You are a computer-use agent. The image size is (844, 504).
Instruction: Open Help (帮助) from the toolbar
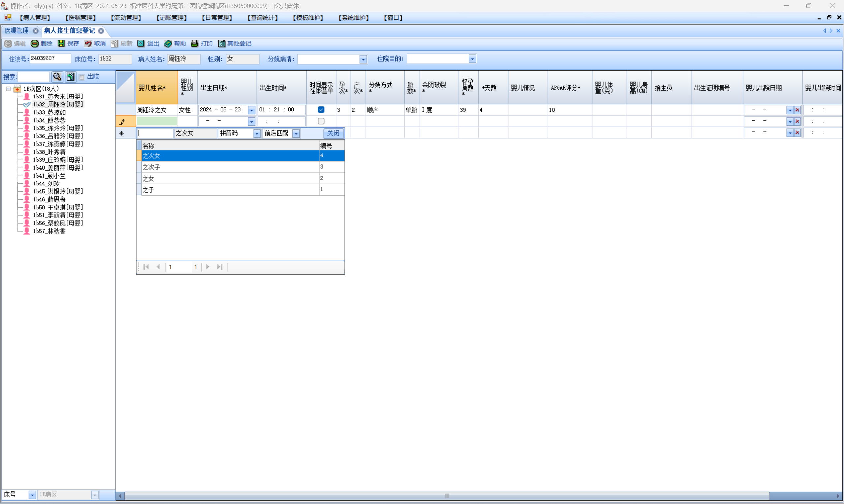(x=168, y=43)
